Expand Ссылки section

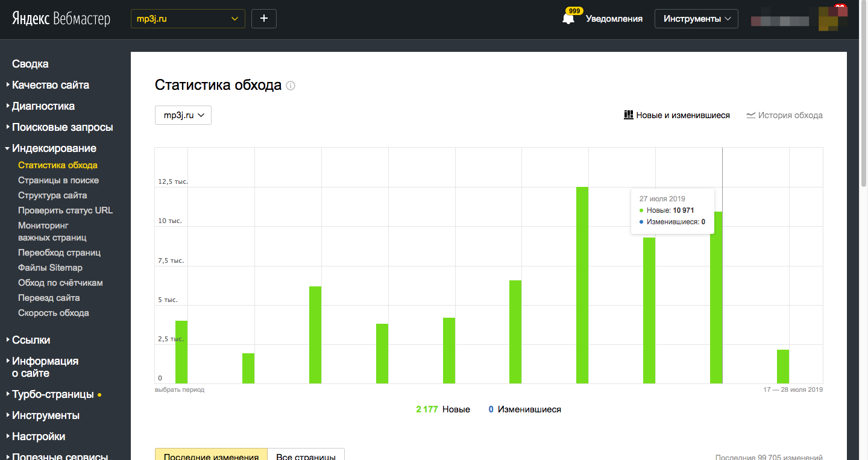point(31,340)
